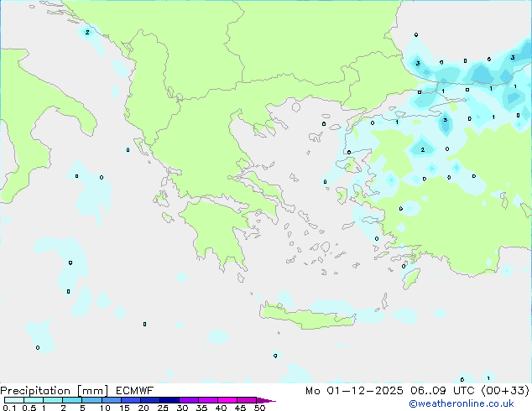Click the legend label '35'
The height and width of the screenshot is (411, 532).
click(201, 408)
